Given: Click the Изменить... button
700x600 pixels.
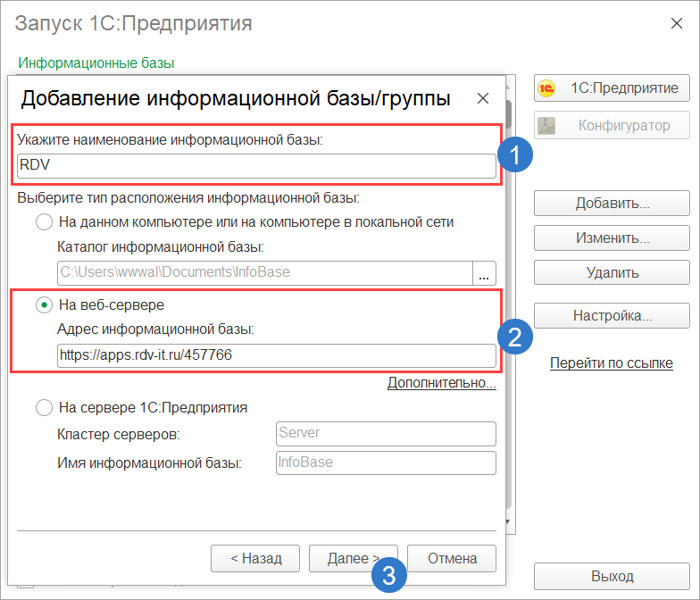Looking at the screenshot, I should pyautogui.click(x=612, y=237).
